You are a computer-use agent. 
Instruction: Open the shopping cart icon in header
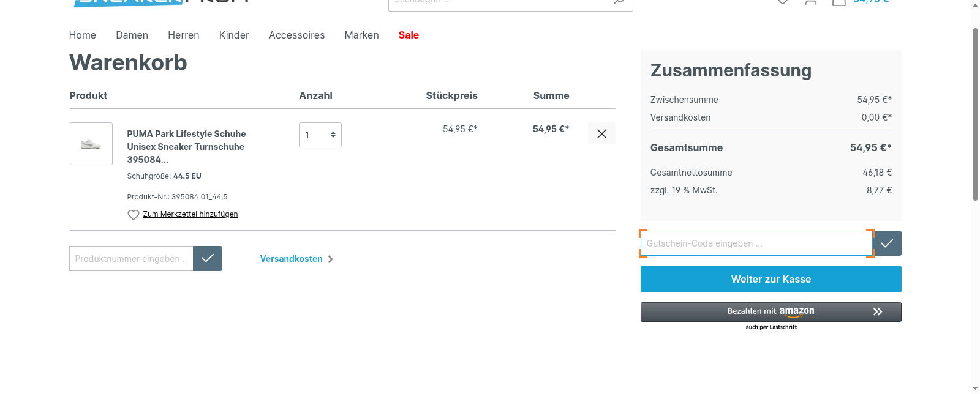point(839,2)
